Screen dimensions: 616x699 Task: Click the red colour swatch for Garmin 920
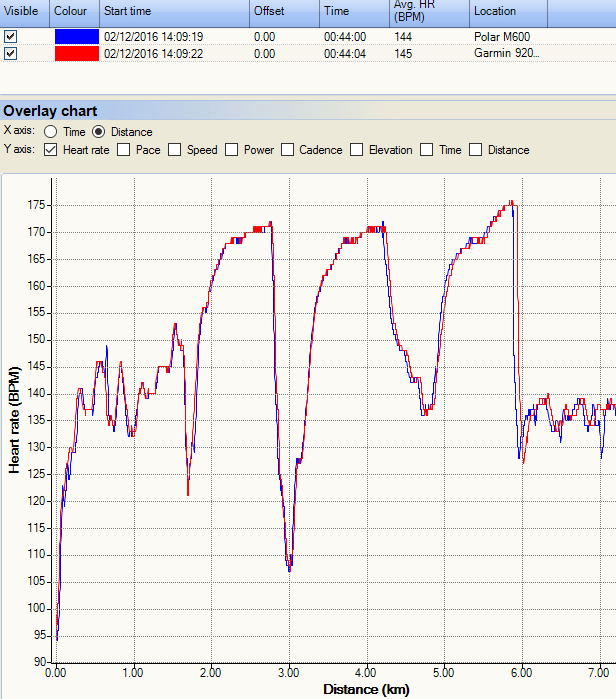pos(77,53)
